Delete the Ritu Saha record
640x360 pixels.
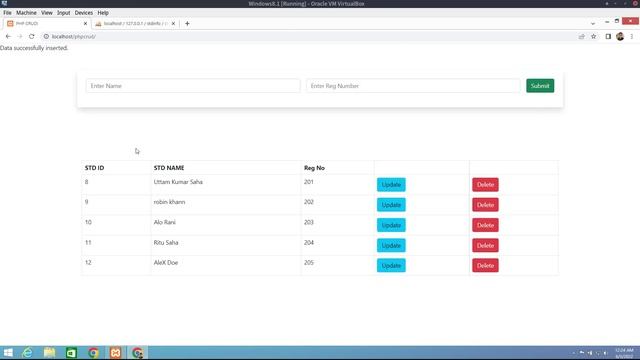click(485, 245)
